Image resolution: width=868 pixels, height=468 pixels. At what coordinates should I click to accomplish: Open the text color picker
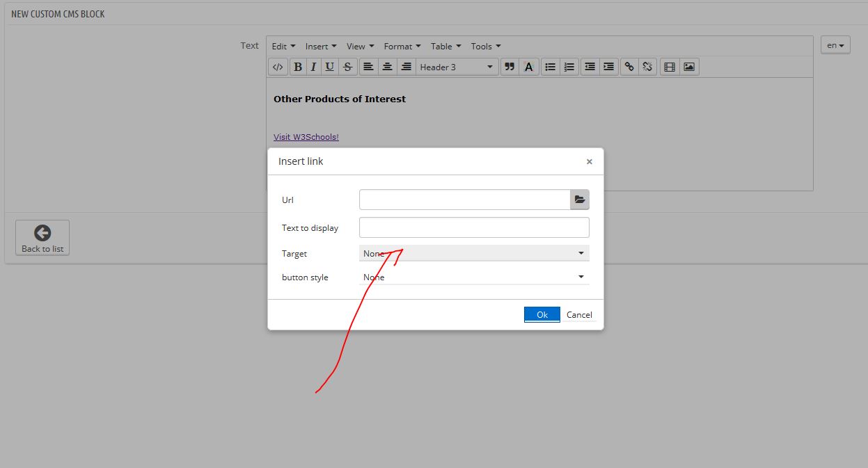[x=529, y=67]
